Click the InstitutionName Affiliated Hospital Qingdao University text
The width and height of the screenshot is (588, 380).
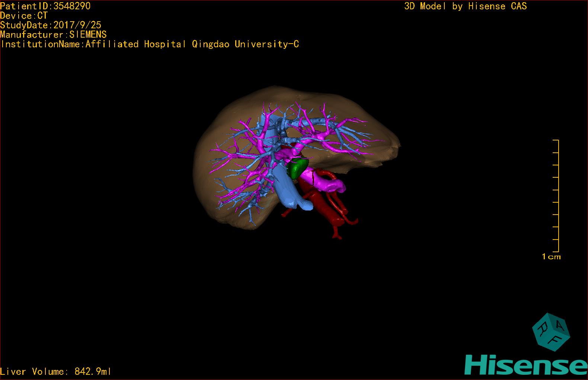click(x=150, y=44)
